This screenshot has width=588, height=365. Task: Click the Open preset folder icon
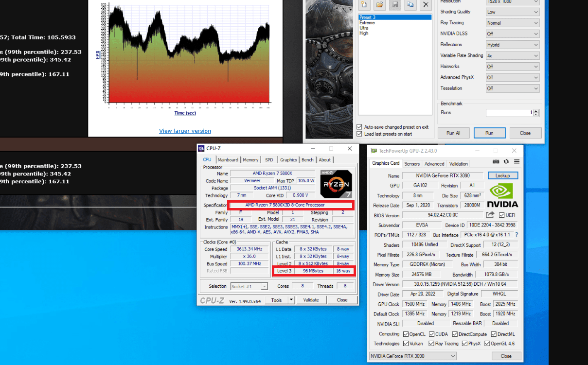pos(379,5)
